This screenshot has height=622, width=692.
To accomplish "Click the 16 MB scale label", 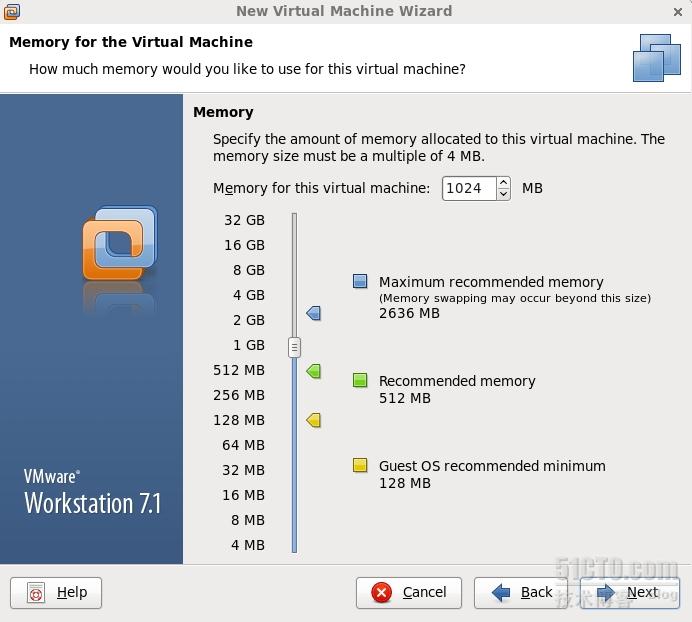I will coord(244,495).
